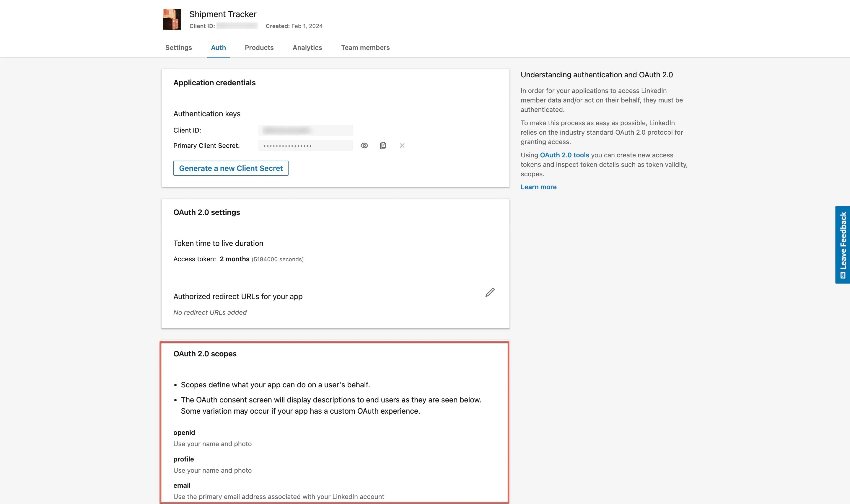This screenshot has height=504, width=850.
Task: Click the 'email' scope name
Action: (182, 486)
